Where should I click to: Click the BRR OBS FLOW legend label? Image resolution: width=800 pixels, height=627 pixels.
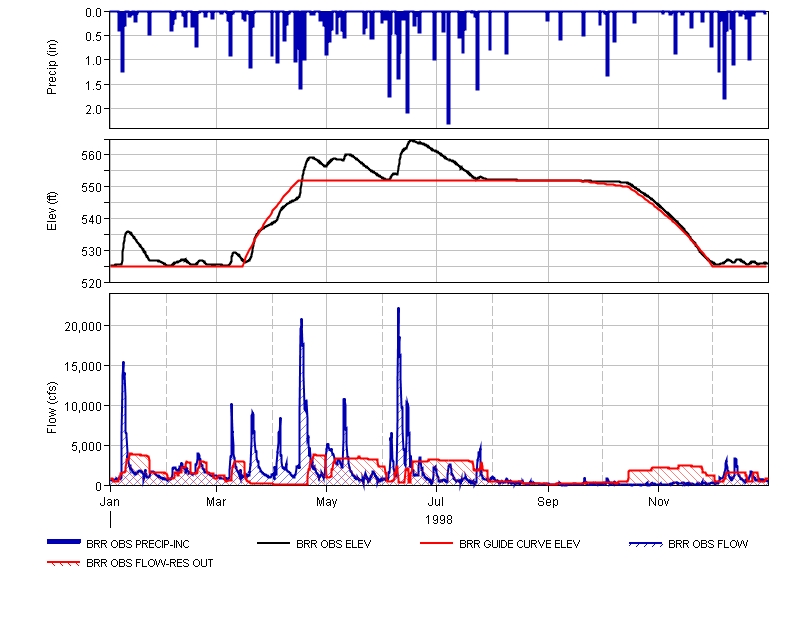click(x=708, y=544)
